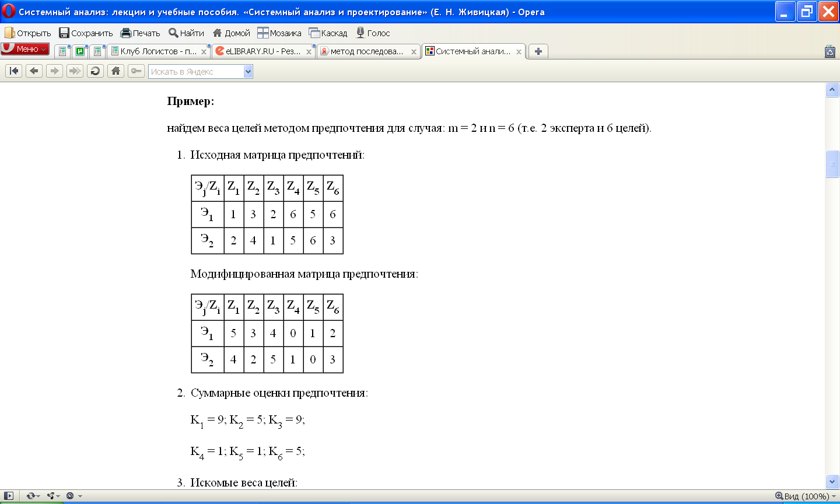Select the active Системный анали... tab

(474, 51)
